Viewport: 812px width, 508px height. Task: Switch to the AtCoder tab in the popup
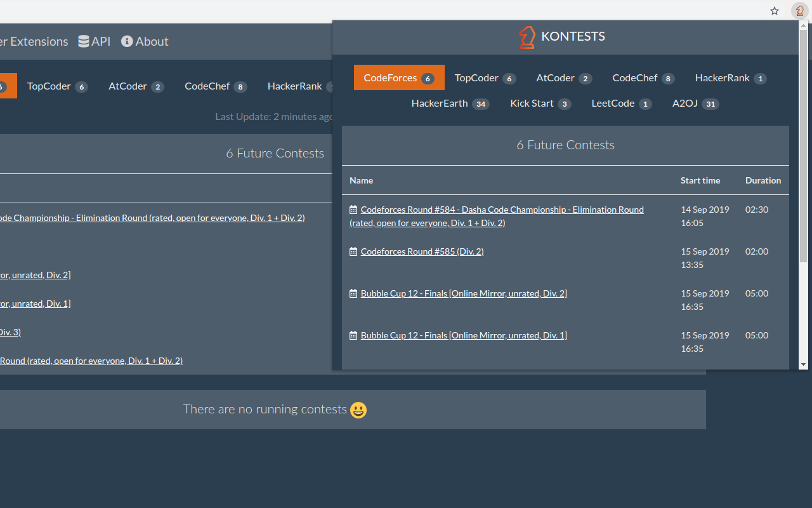(564, 77)
